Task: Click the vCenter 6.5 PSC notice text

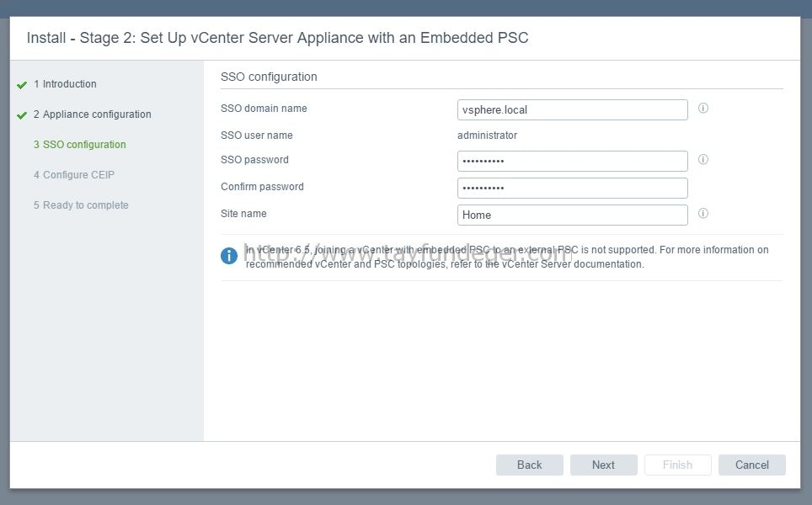Action: click(507, 257)
